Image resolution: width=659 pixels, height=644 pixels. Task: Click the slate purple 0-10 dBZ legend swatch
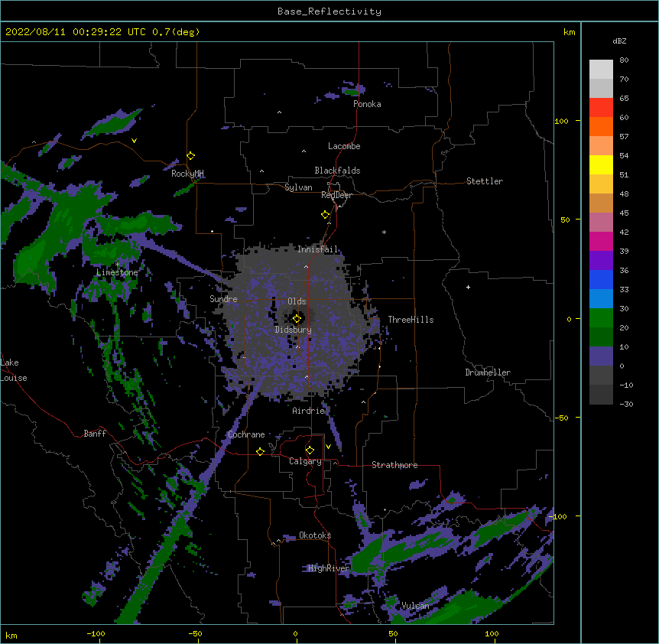(x=601, y=356)
